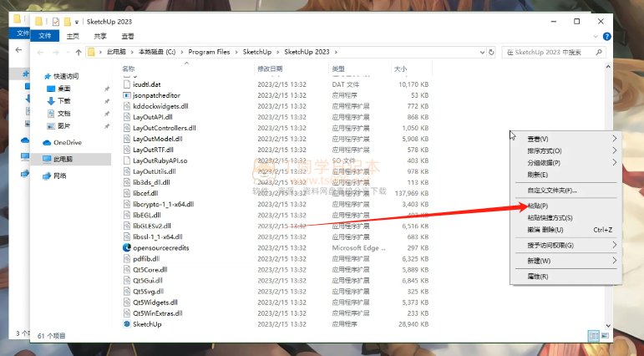Click SketchUp folder in address path

pos(257,52)
